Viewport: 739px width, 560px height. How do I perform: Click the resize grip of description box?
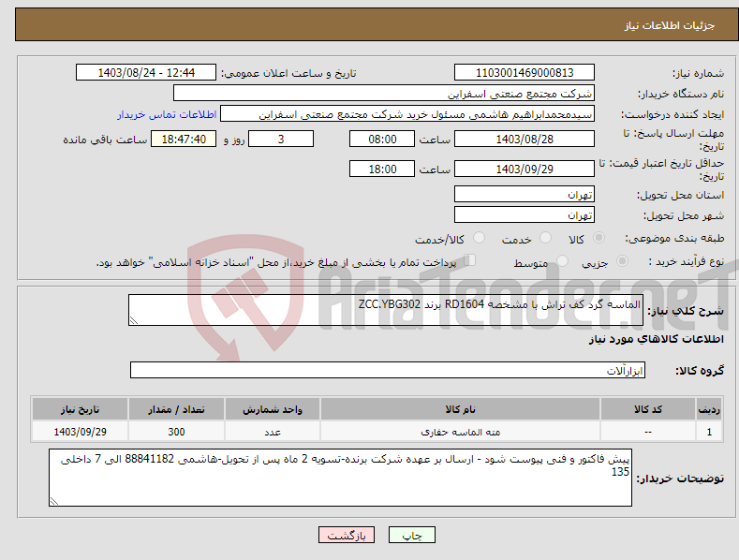point(134,320)
